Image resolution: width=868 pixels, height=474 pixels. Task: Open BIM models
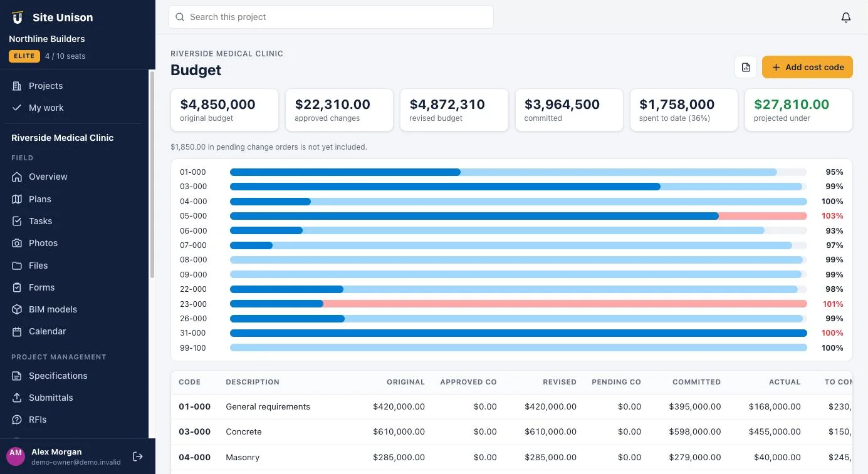(75, 309)
